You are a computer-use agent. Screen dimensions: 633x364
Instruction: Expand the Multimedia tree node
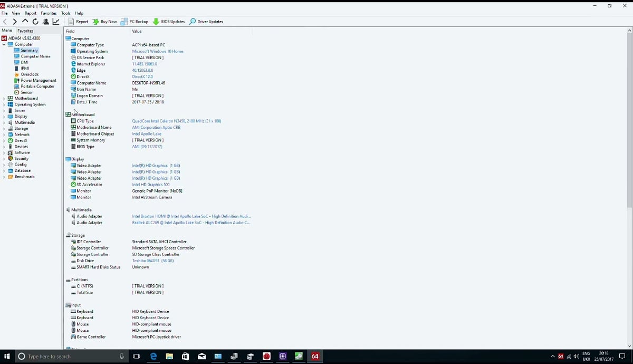pyautogui.click(x=4, y=122)
